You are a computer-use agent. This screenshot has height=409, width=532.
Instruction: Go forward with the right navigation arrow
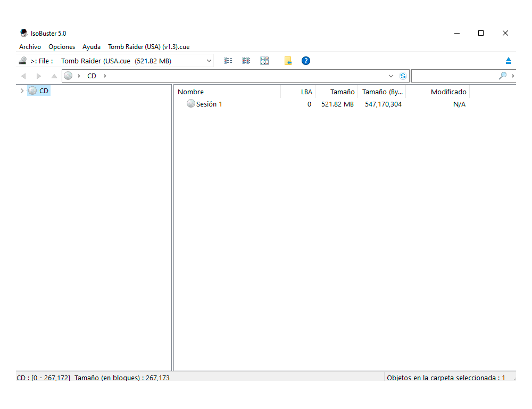tap(39, 76)
